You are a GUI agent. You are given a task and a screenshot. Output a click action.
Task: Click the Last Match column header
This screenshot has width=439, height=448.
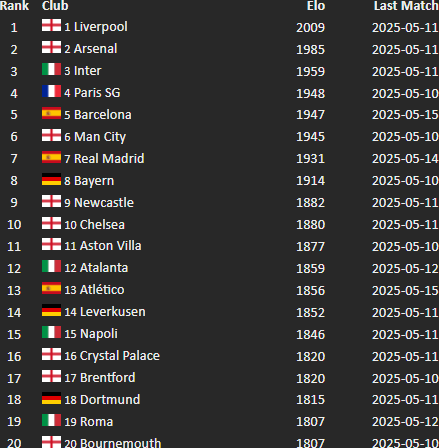tap(406, 6)
